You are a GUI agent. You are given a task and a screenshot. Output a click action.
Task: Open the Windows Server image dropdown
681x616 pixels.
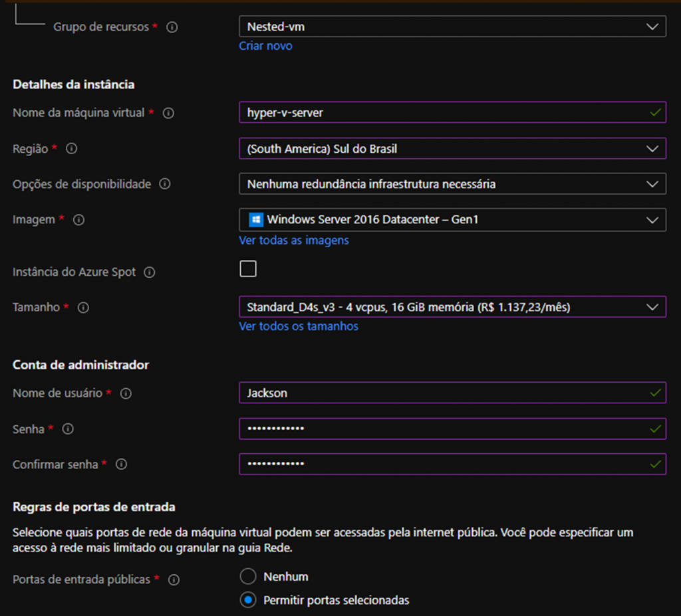coord(452,219)
